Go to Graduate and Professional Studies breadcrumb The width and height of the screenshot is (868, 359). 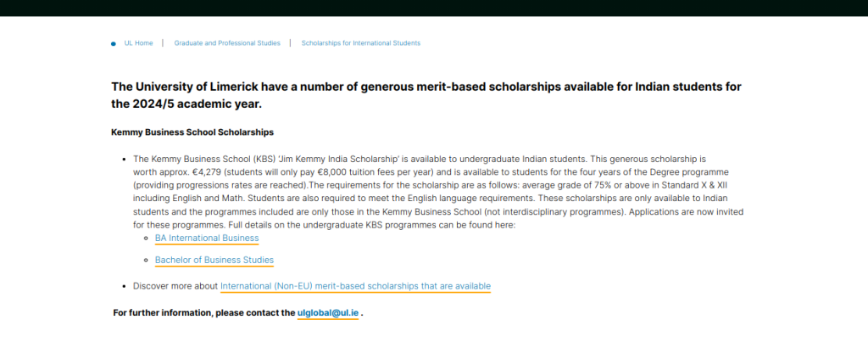(226, 43)
